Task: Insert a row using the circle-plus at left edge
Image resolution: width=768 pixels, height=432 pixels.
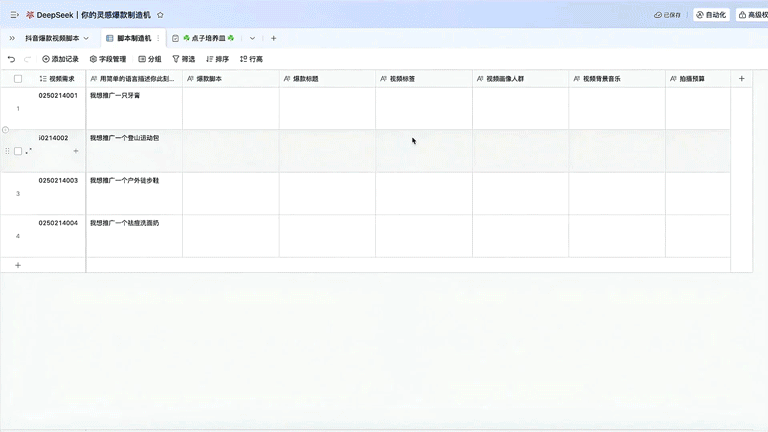Action: tap(5, 130)
